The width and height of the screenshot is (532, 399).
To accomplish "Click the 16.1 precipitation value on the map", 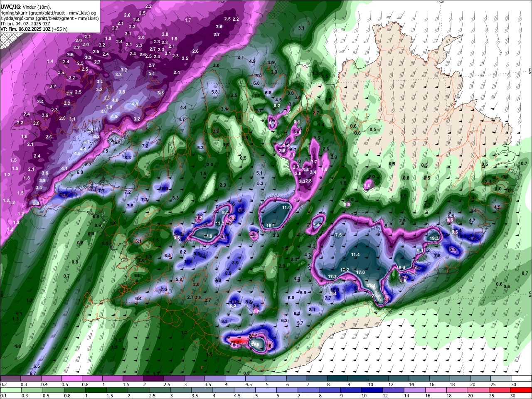I will 271,226.
